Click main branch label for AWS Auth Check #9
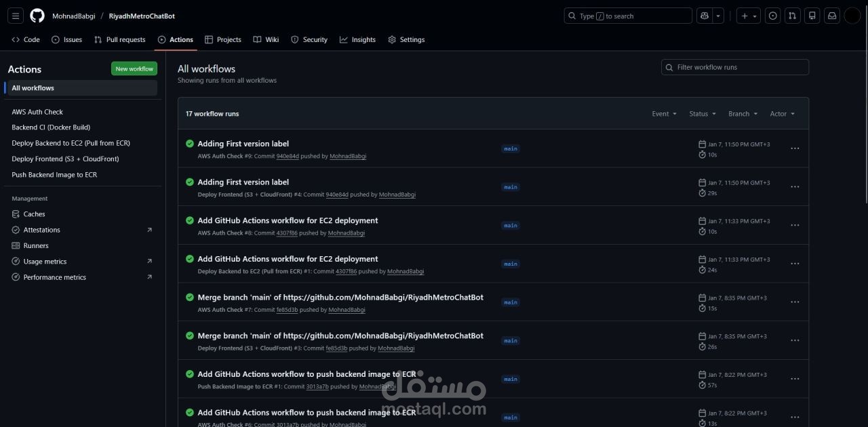Screen dimensions: 868x427 click(x=511, y=148)
